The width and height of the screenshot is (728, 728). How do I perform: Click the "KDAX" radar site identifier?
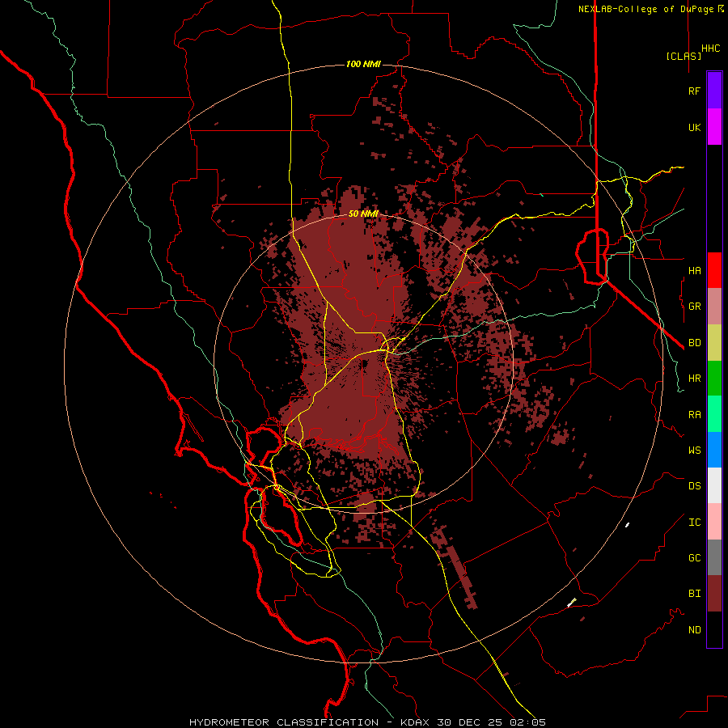[x=417, y=722]
